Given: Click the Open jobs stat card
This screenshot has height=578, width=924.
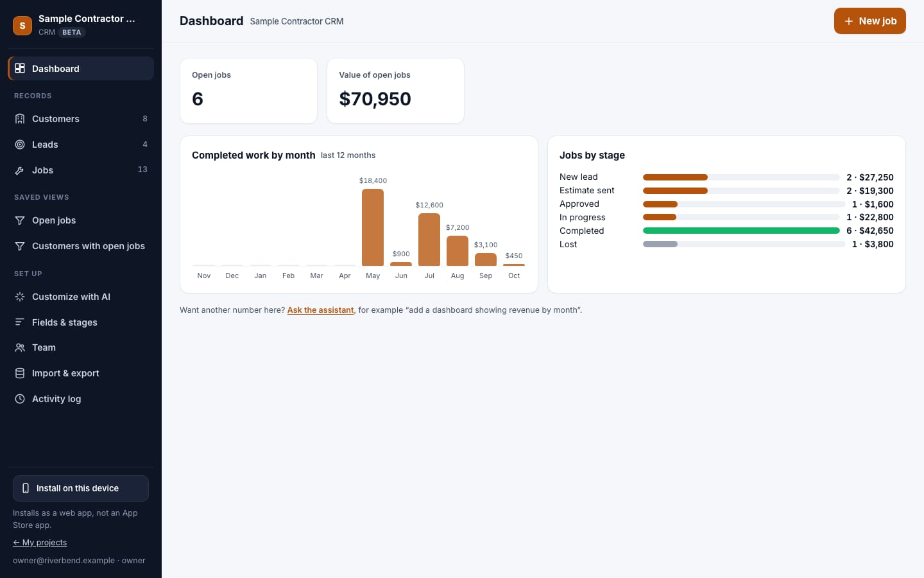Looking at the screenshot, I should point(249,91).
